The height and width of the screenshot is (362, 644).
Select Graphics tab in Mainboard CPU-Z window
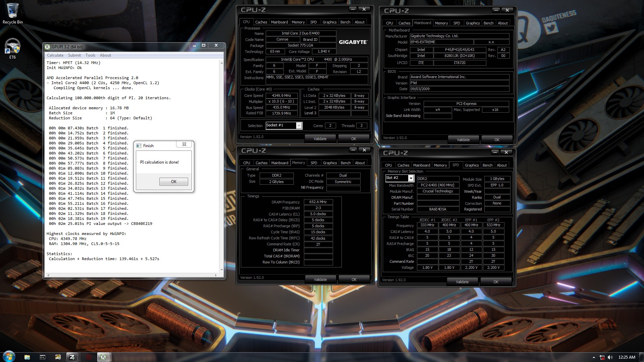pyautogui.click(x=473, y=23)
